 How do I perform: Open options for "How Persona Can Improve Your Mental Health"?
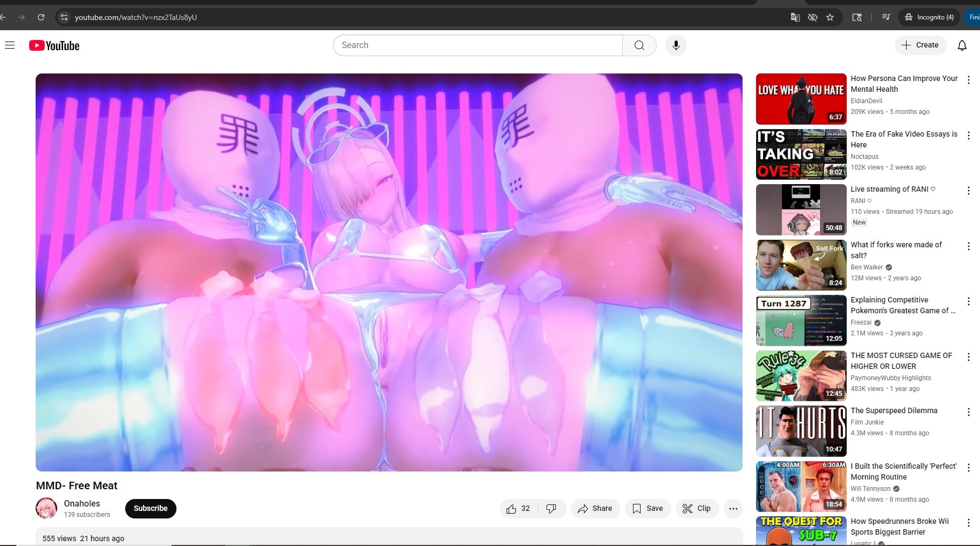pyautogui.click(x=969, y=80)
